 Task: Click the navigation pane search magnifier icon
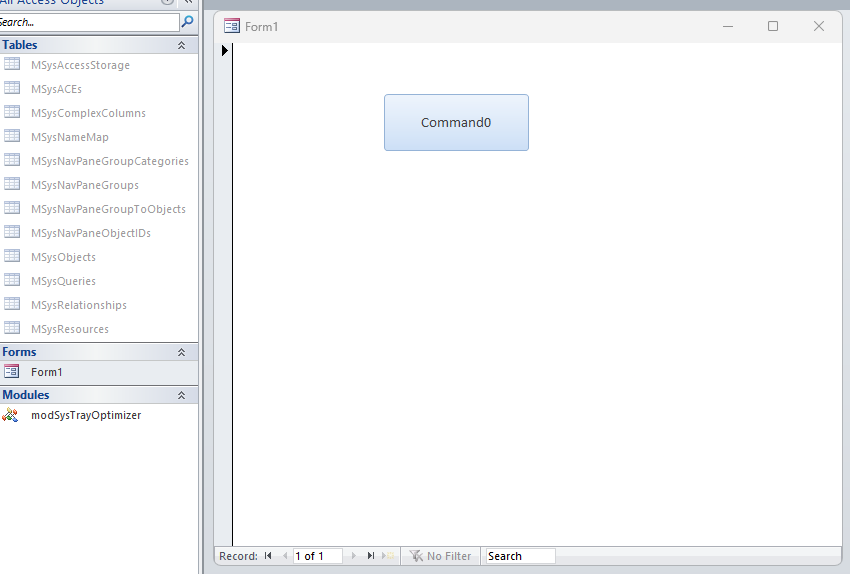tap(187, 21)
